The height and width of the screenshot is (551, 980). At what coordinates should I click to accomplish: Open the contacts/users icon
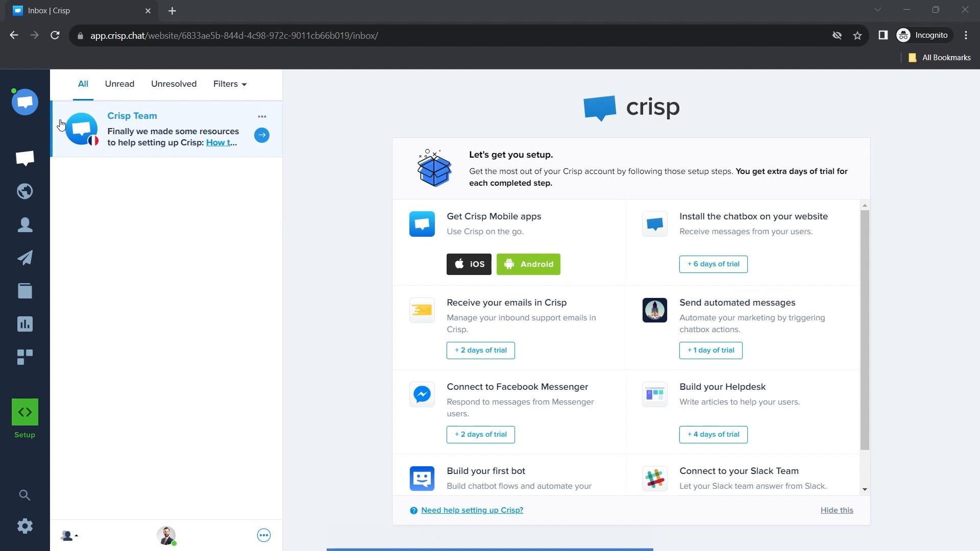click(25, 224)
